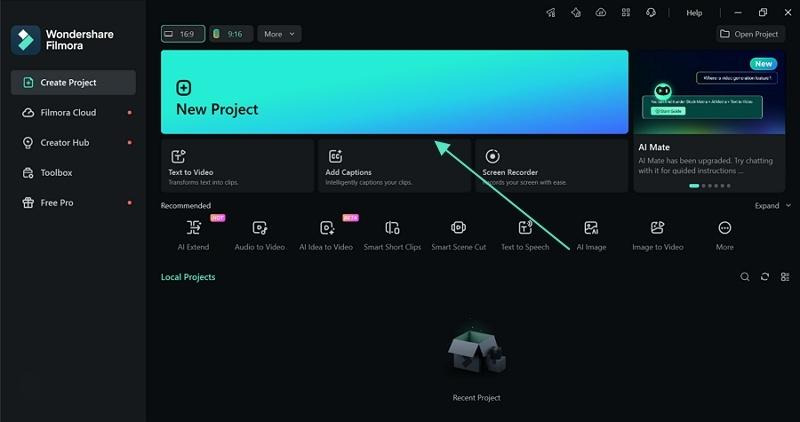Open the AI Image generator
Image resolution: width=800 pixels, height=422 pixels.
point(591,235)
